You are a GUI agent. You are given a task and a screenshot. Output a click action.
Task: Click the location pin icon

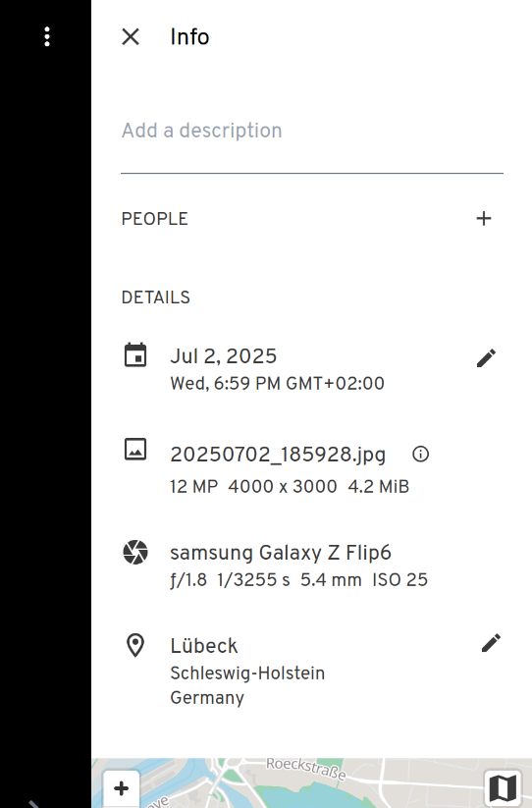134,646
